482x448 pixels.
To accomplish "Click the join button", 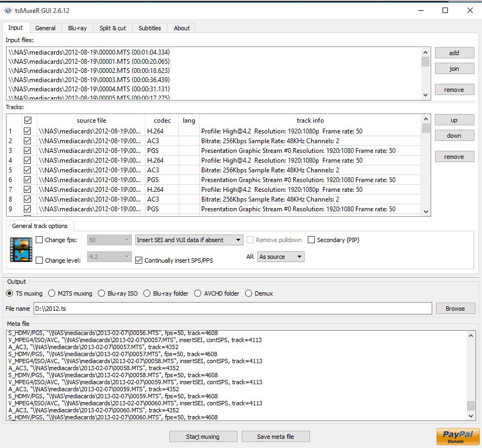I will click(x=454, y=69).
